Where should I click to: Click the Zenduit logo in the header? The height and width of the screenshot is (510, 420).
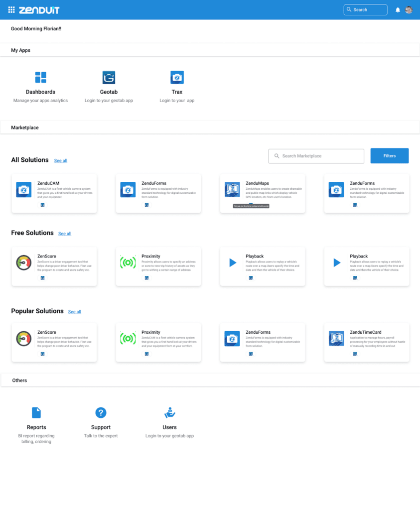pyautogui.click(x=39, y=10)
